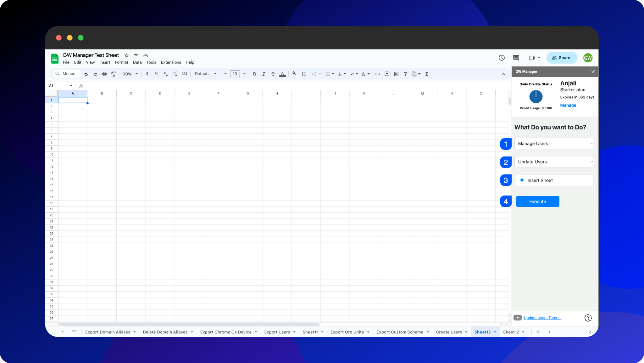Select the Insert Sheet radio button

522,180
